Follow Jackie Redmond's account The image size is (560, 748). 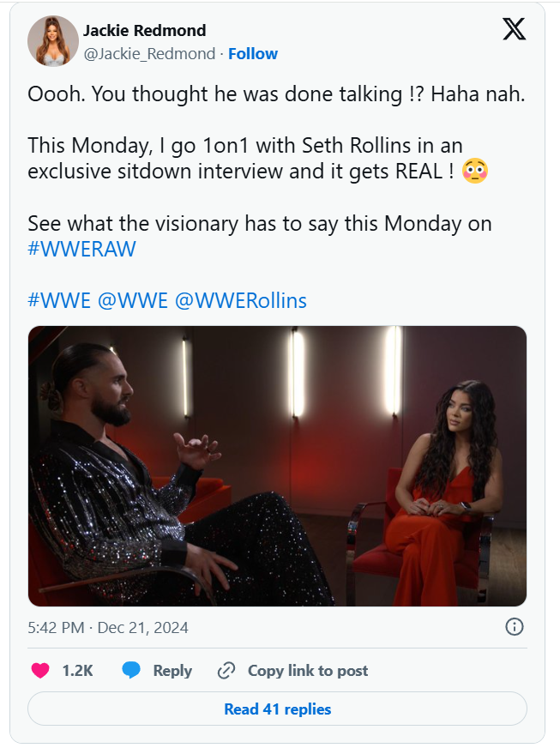253,54
